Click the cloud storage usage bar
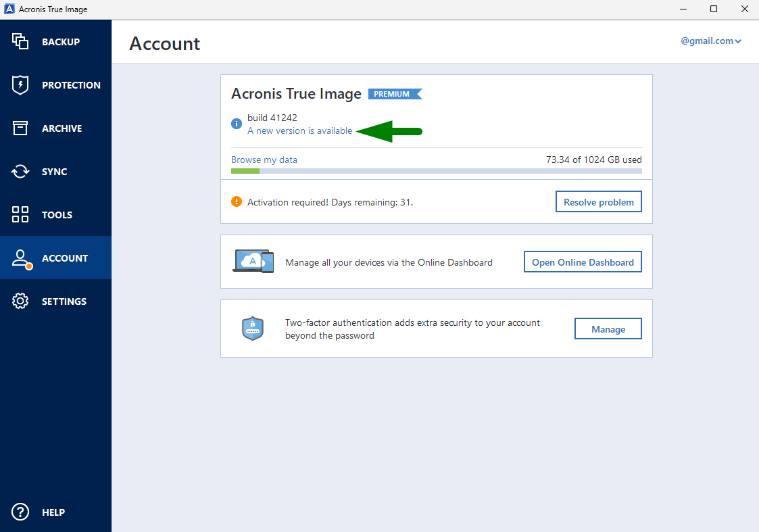 (436, 171)
